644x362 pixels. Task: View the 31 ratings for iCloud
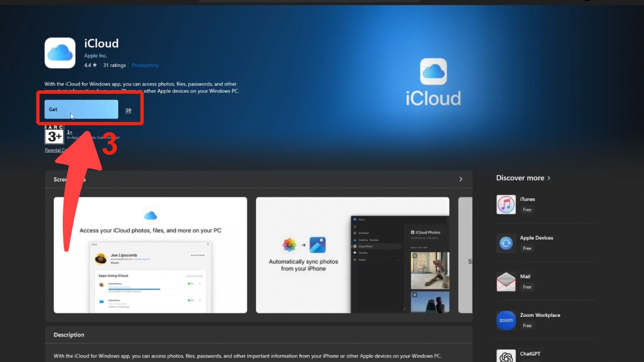114,65
